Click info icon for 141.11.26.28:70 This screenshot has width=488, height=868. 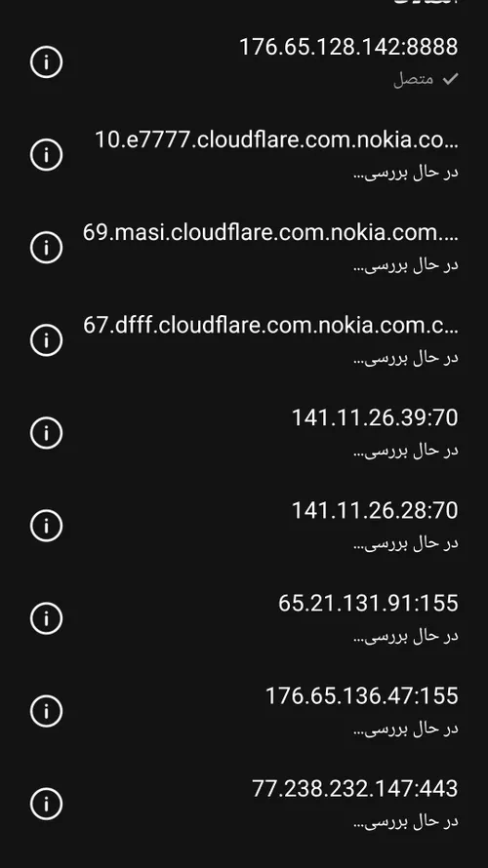[x=46, y=526]
